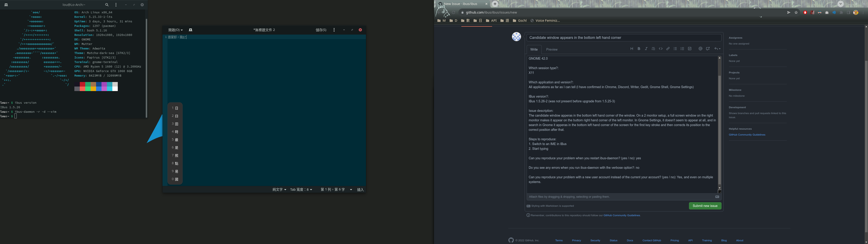Submit new issue
Image resolution: width=868 pixels, height=244 pixels.
(x=705, y=206)
